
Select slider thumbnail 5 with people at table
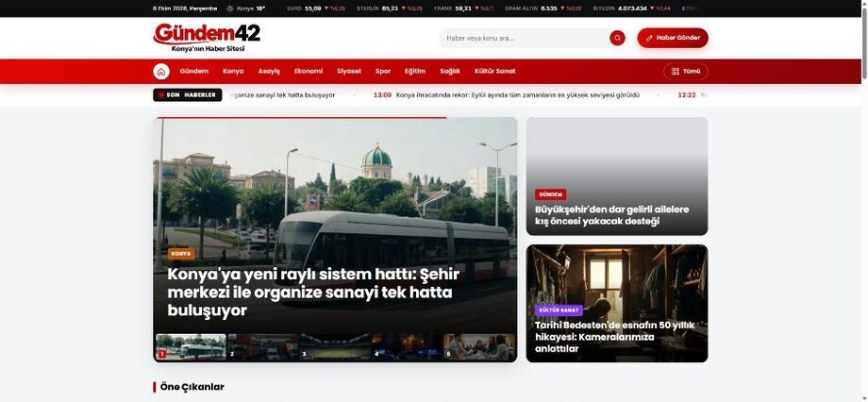(479, 347)
